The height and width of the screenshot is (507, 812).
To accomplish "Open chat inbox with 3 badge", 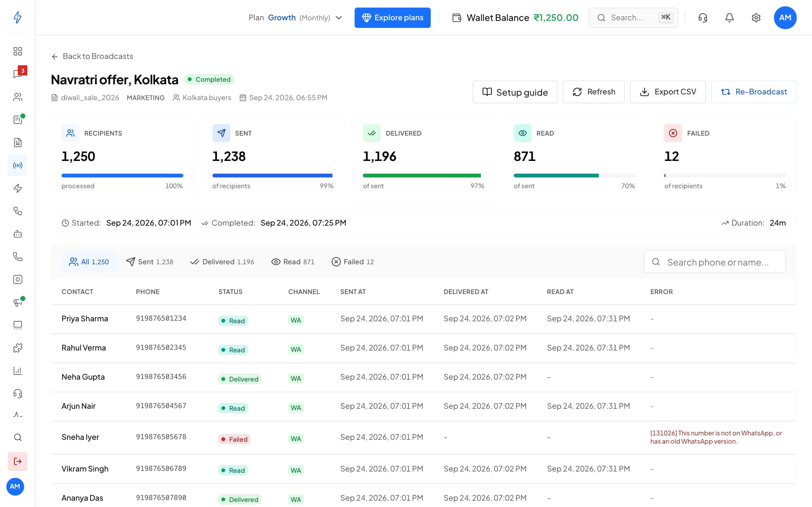I will coord(17,74).
